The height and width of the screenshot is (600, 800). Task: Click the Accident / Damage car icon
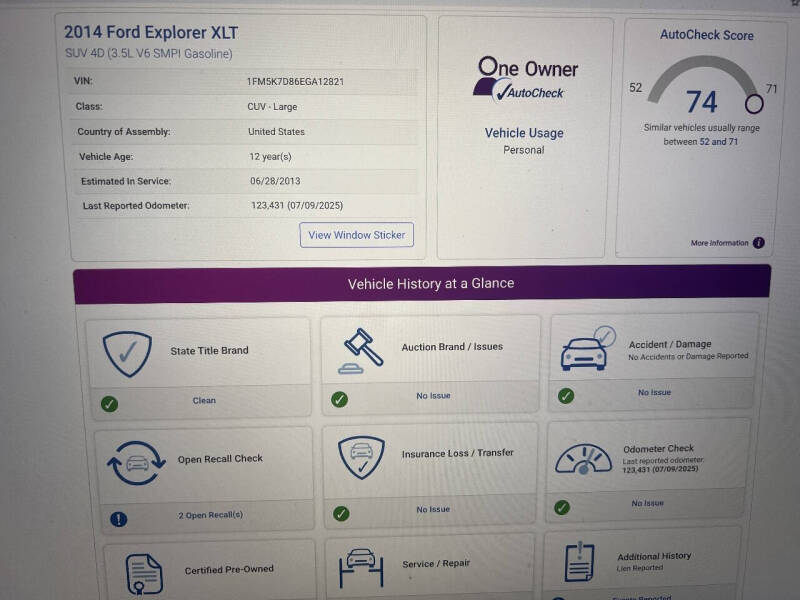click(587, 348)
